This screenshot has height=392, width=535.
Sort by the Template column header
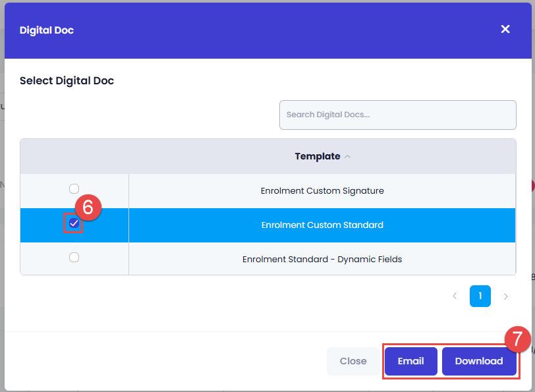318,157
